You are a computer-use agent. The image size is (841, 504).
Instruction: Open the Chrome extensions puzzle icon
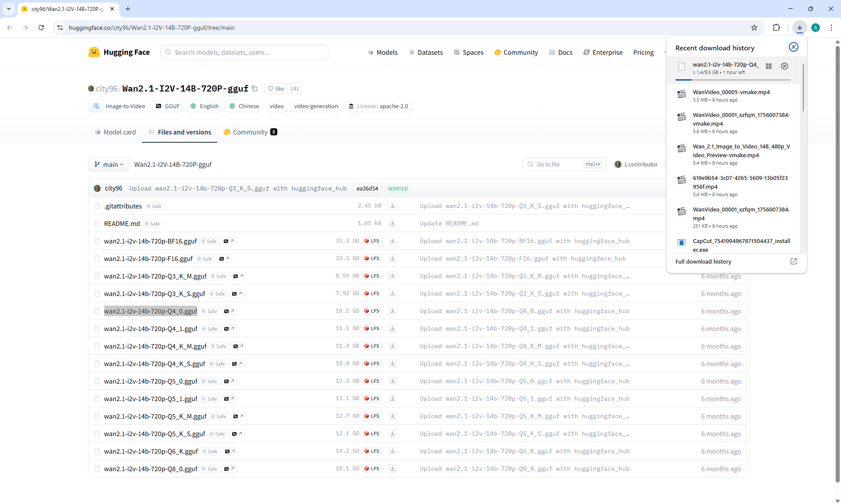776,28
